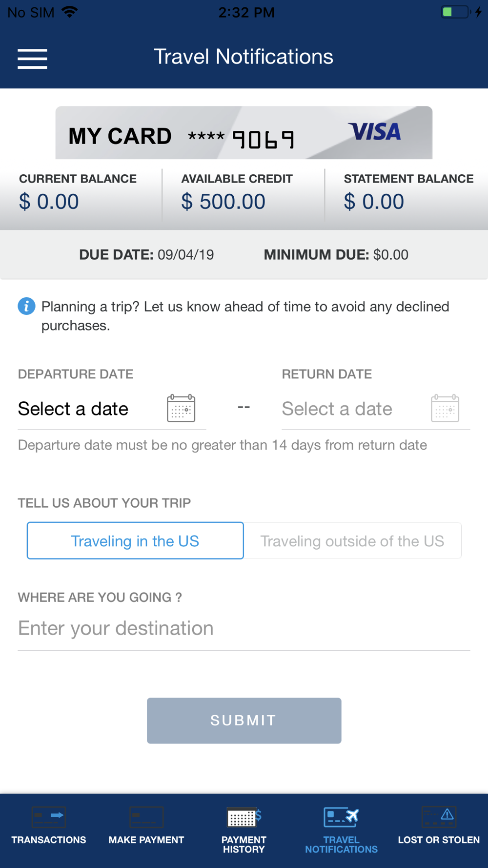488x868 pixels.
Task: Choose return date via Select a date
Action: pyautogui.click(x=337, y=409)
